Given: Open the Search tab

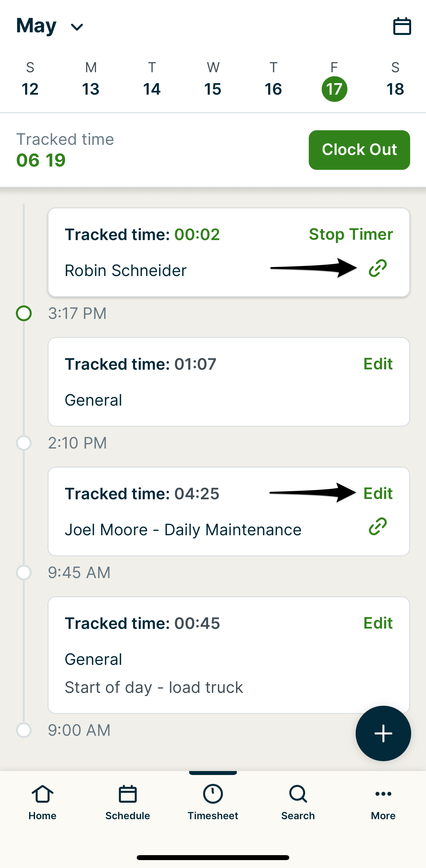Looking at the screenshot, I should 298,802.
